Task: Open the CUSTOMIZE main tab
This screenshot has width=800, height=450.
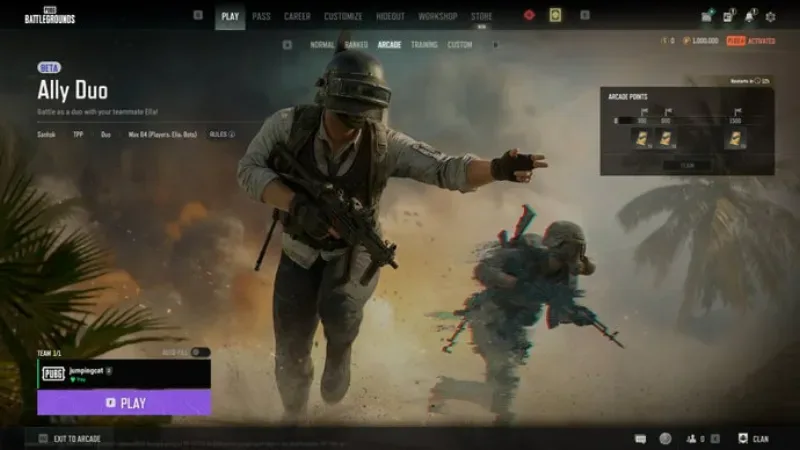Action: [x=343, y=16]
